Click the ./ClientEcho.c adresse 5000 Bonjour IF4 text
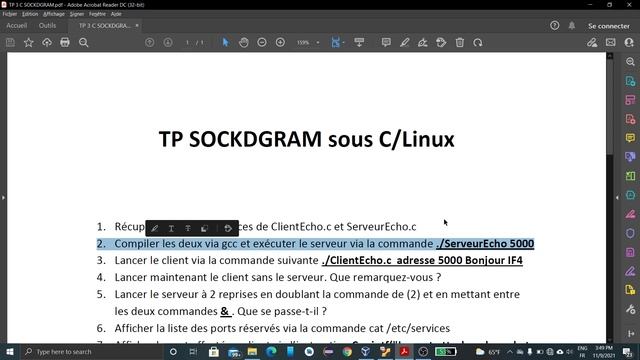The height and width of the screenshot is (360, 640). click(422, 260)
